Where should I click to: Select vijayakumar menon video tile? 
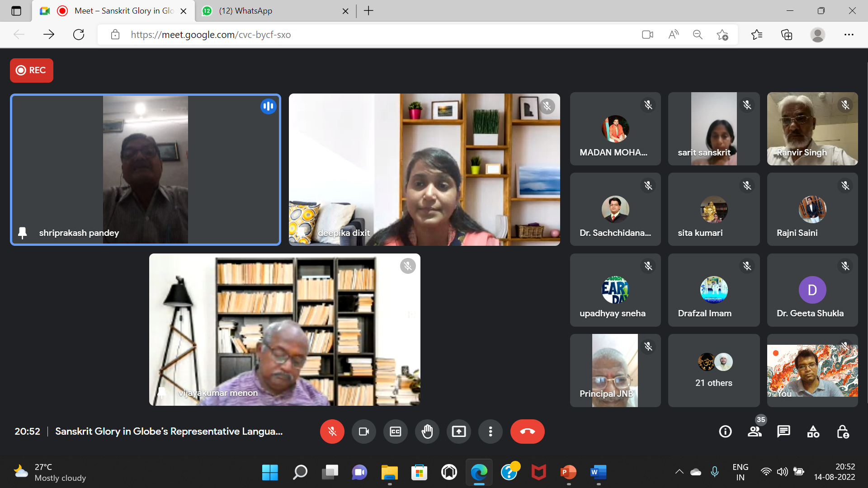pos(284,329)
